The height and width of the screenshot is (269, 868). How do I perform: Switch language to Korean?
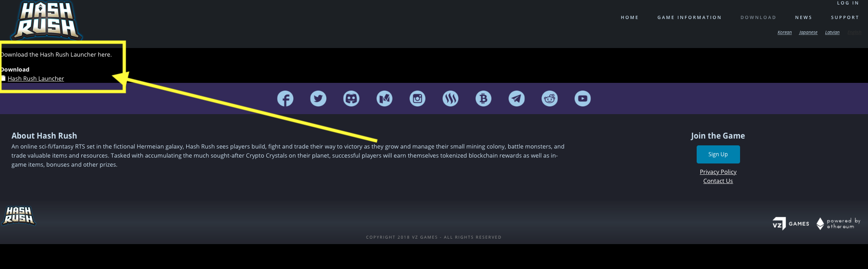[x=784, y=33]
